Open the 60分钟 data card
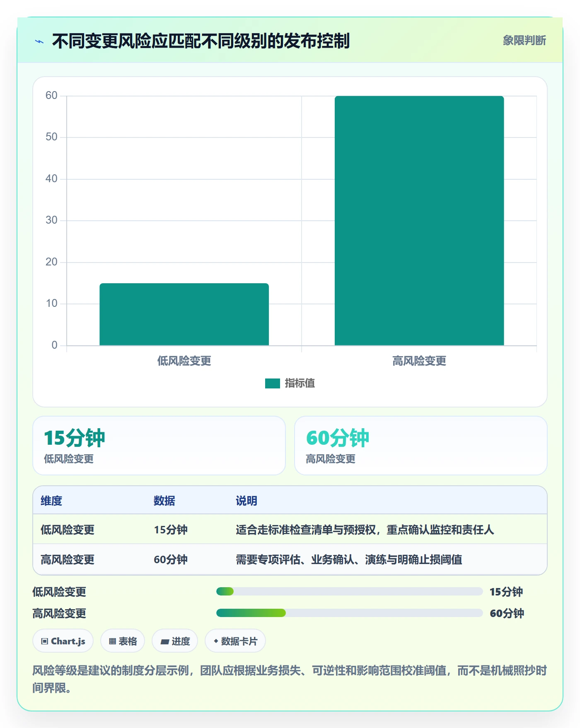Screen dimensions: 580x728 pyautogui.click(x=421, y=446)
